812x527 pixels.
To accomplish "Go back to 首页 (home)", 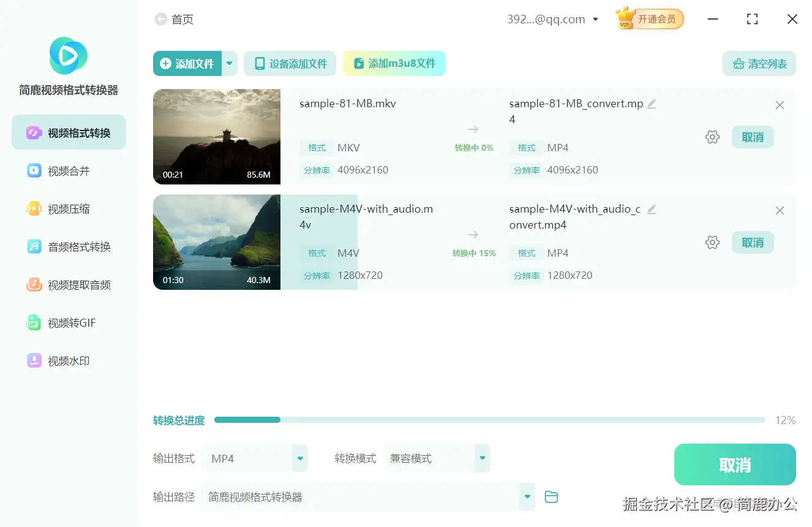I will 173,19.
